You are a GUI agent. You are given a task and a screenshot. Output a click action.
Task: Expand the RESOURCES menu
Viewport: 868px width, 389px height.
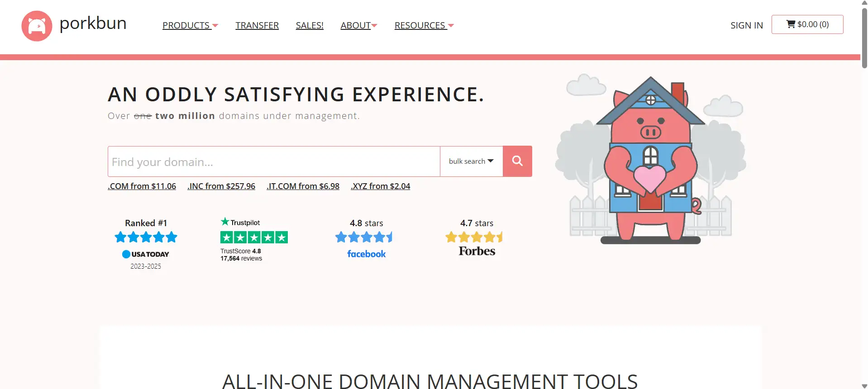tap(424, 25)
